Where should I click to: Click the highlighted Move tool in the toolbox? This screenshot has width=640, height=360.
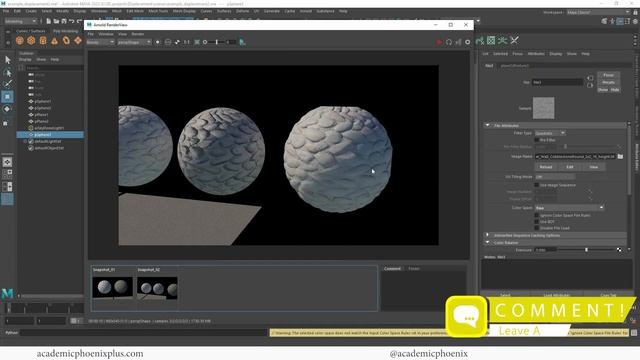pos(7,97)
